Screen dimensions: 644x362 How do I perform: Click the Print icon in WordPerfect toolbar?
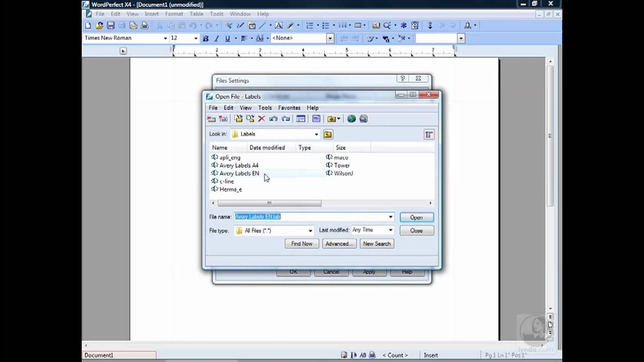point(144,26)
